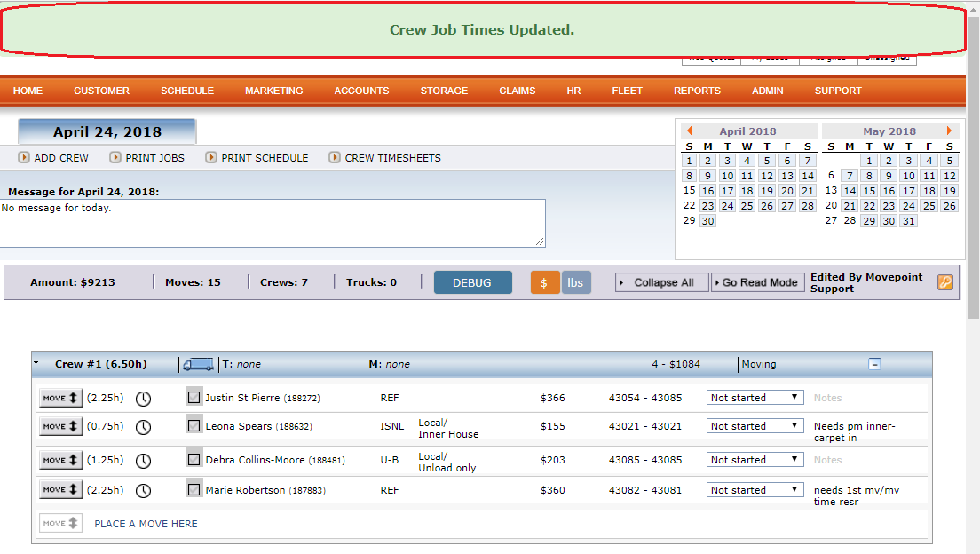Open the CLAIMS menu

pyautogui.click(x=518, y=91)
